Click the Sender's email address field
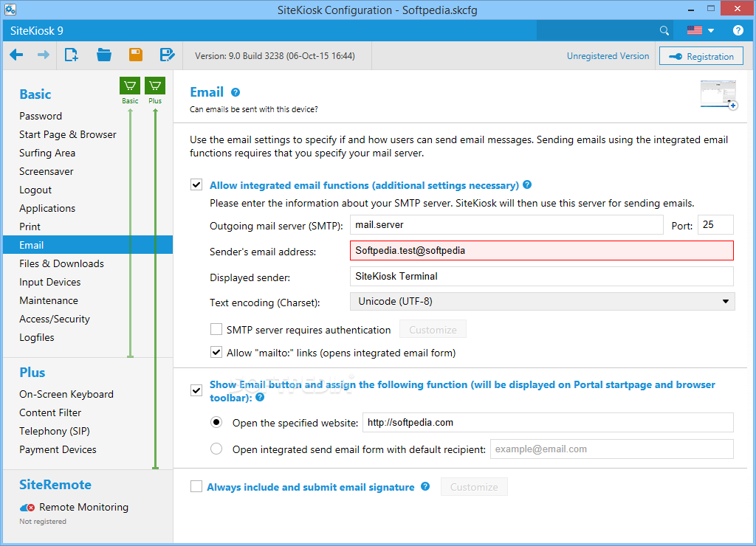756x546 pixels. pos(542,251)
